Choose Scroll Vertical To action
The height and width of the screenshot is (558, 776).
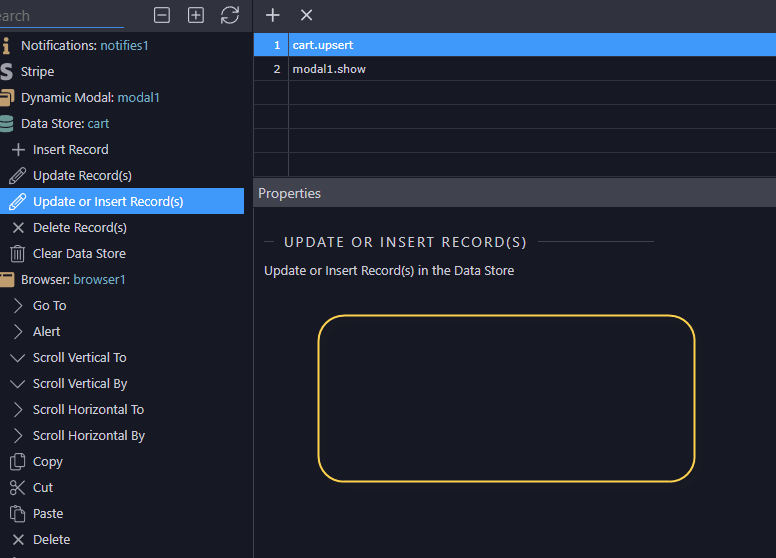[x=79, y=358]
